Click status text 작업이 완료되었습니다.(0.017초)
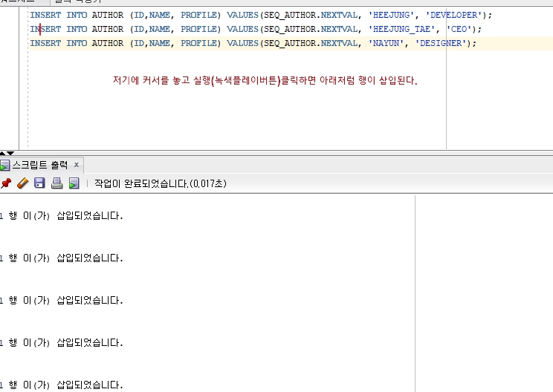The height and width of the screenshot is (392, 553). pyautogui.click(x=161, y=183)
